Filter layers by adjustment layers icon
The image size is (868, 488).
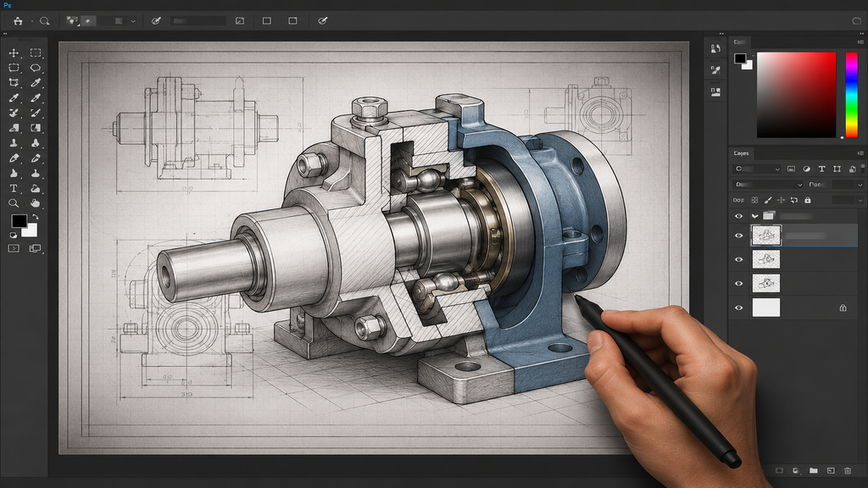(x=807, y=169)
